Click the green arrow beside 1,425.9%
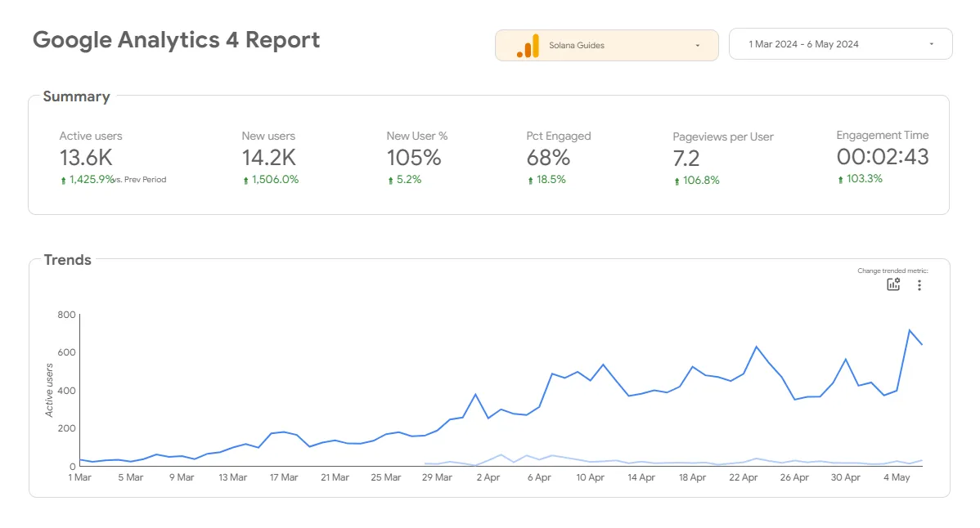Viewport: 980px width, 528px height. [63, 181]
